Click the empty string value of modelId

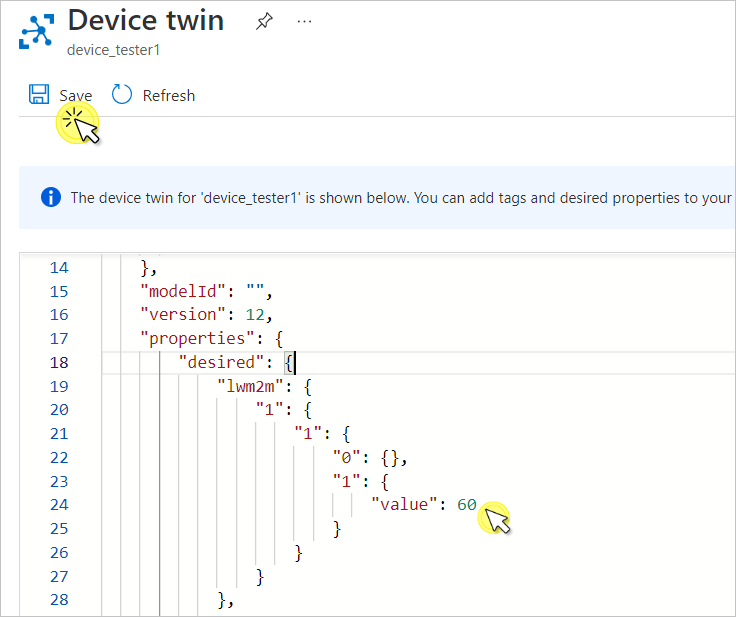click(255, 287)
